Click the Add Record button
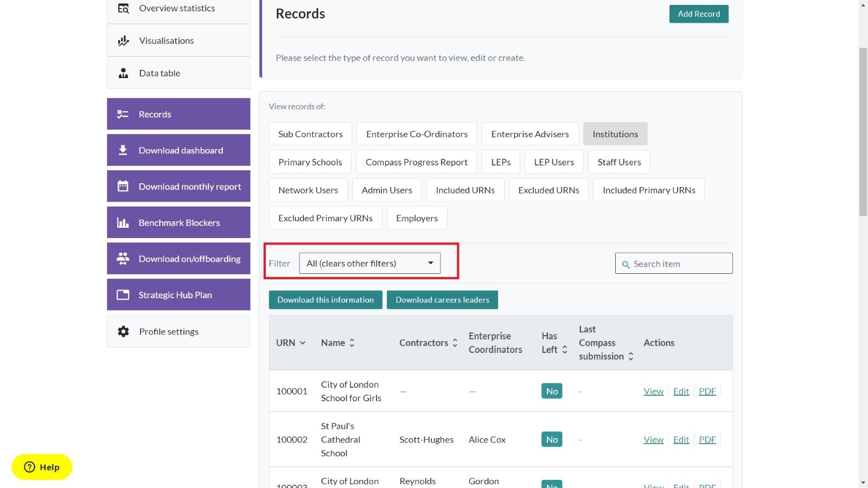The width and height of the screenshot is (868, 488). point(698,14)
